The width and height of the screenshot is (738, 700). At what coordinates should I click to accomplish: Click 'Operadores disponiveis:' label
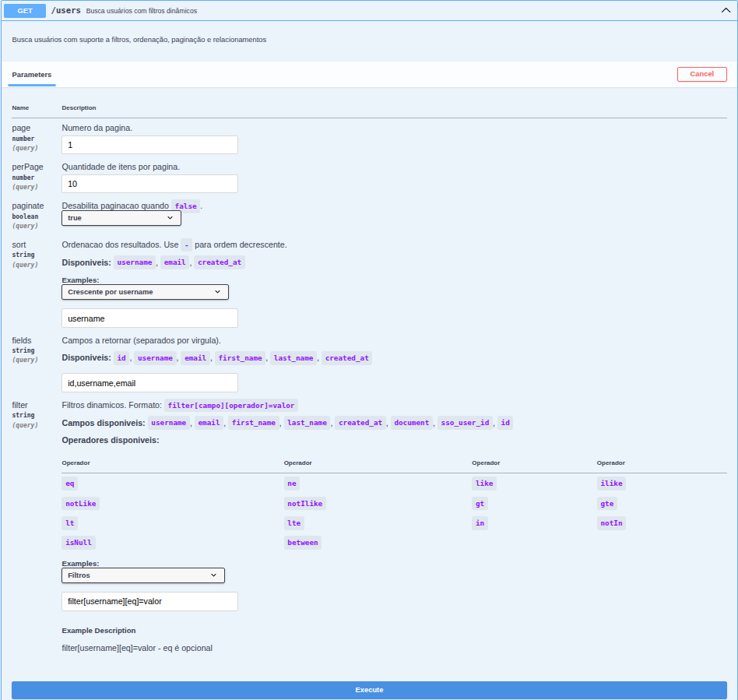click(x=111, y=440)
